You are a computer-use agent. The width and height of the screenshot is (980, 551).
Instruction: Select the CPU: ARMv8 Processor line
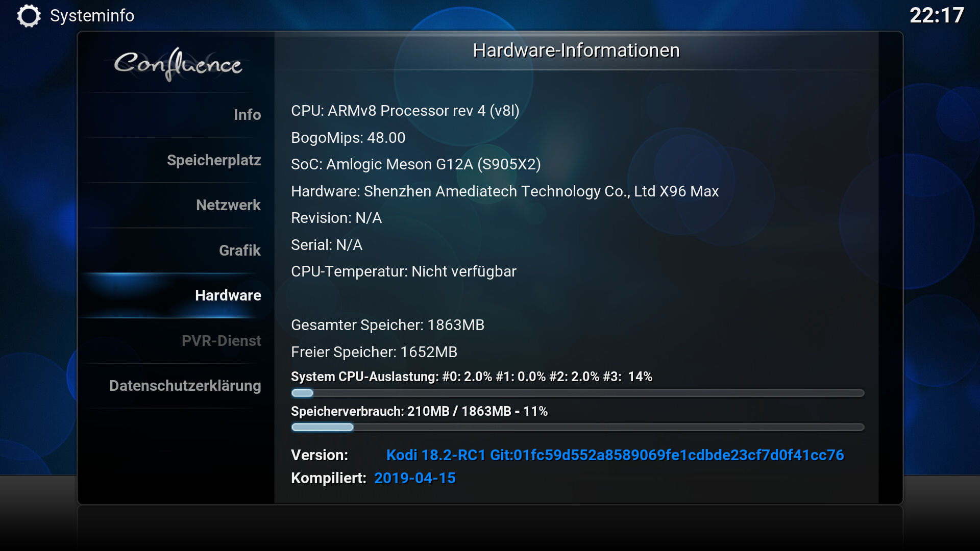point(405,111)
